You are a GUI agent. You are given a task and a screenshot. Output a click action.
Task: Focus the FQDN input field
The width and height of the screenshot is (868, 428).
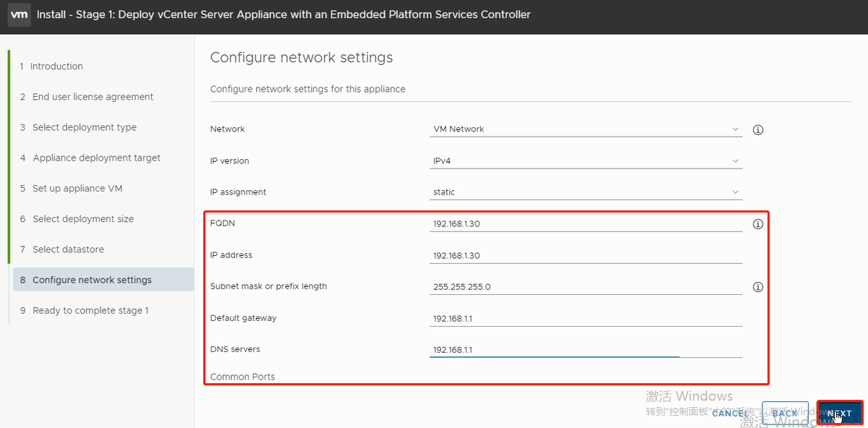586,224
